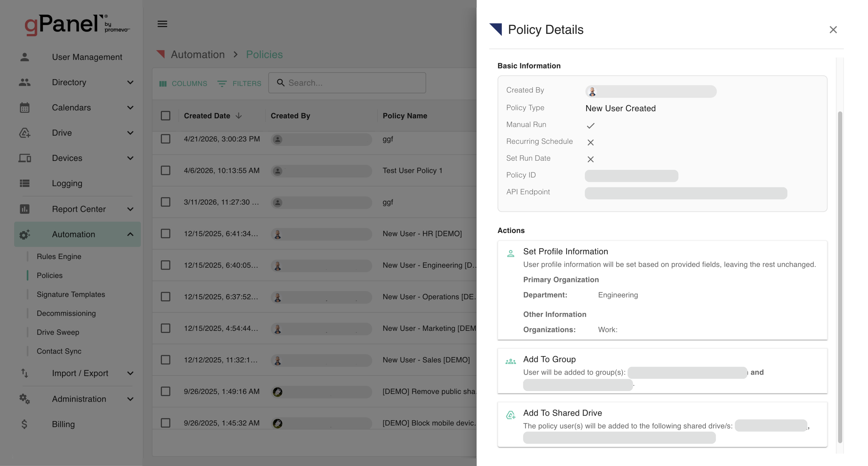868x466 pixels.
Task: Expand the Administration chevron
Action: tap(130, 399)
